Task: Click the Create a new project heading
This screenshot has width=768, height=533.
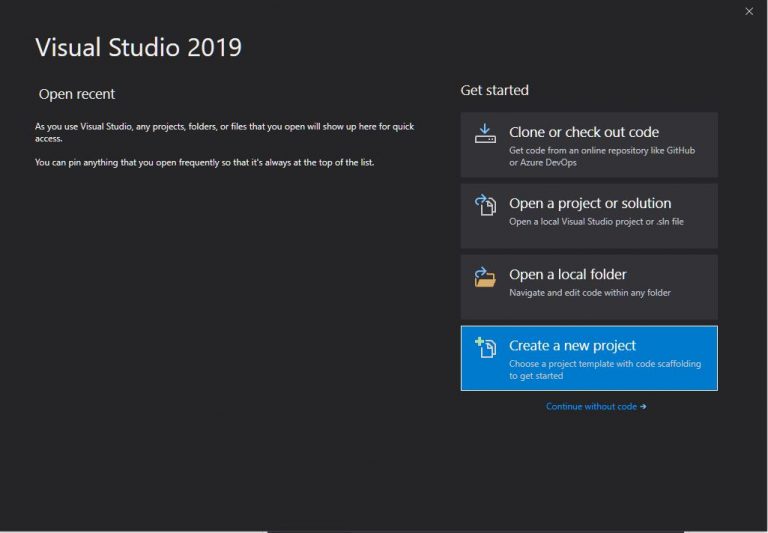Action: click(572, 345)
